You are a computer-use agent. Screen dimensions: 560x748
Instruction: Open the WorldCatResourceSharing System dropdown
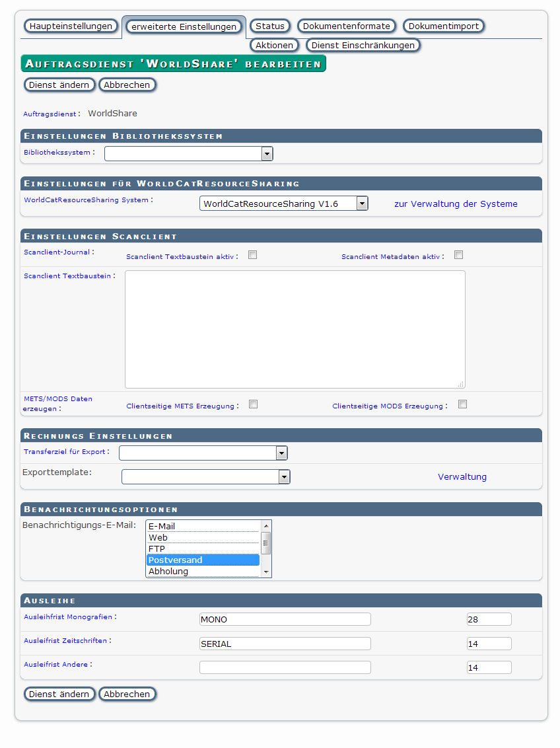(x=283, y=204)
